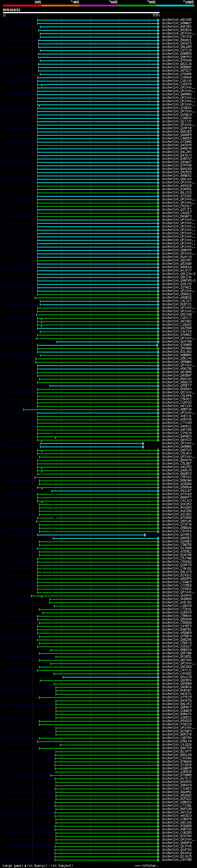This screenshot has width=197, height=868.
Task: Open entry UniRef100_Q00TM8
Action: pyautogui.click(x=176, y=342)
